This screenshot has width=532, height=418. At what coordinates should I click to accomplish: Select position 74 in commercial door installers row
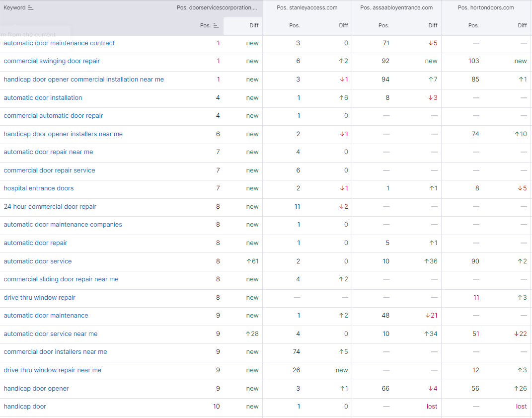[x=297, y=352]
